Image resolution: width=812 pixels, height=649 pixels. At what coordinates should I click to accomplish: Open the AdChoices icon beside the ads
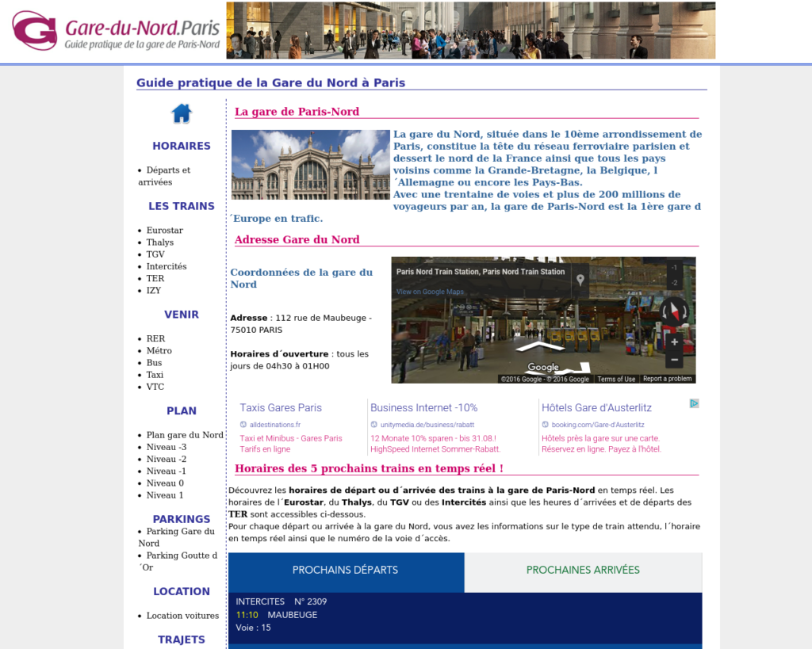[695, 403]
